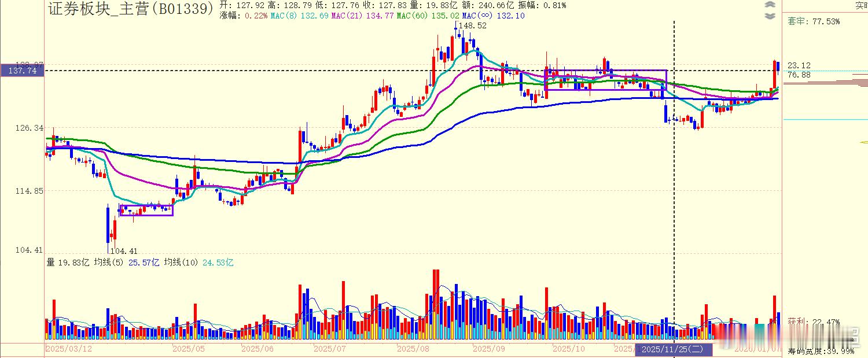The image size is (868, 358).
Task: Click the 实时 tab in right panel
Action: pos(861,6)
